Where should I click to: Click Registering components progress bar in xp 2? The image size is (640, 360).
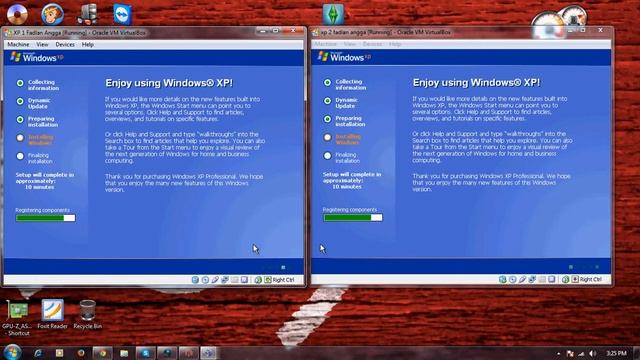point(353,218)
